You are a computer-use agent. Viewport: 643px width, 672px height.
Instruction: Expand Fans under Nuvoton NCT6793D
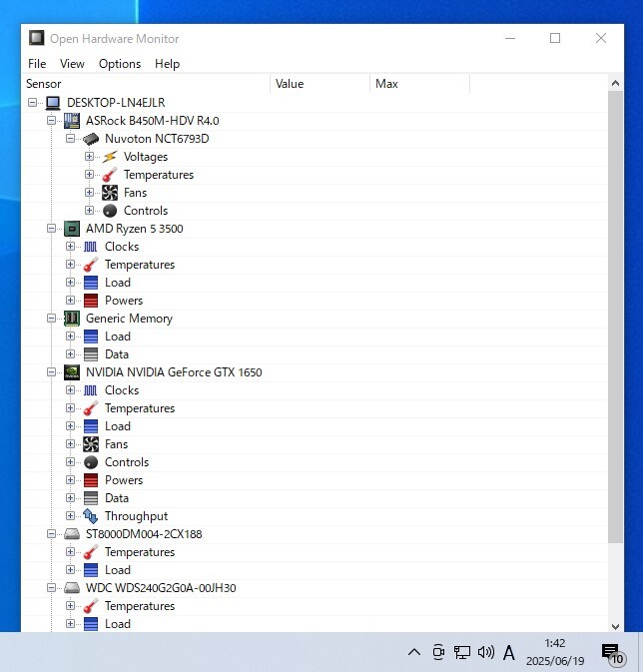coord(89,193)
